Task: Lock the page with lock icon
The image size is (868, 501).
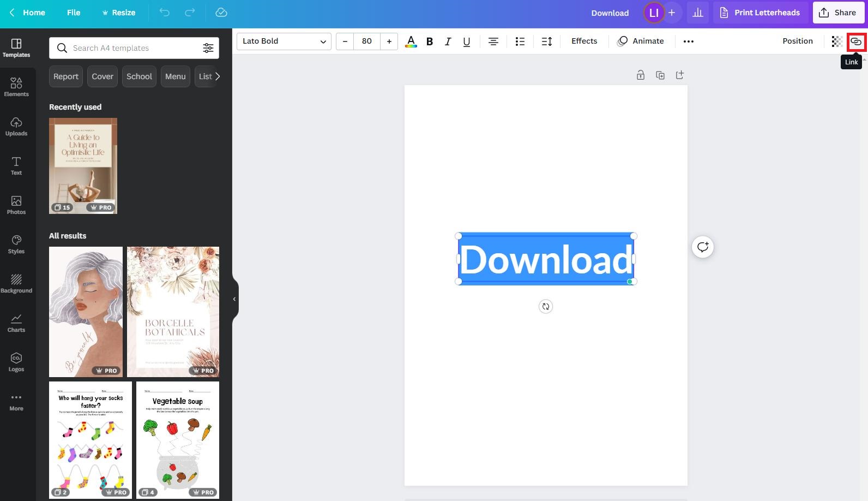Action: (641, 75)
